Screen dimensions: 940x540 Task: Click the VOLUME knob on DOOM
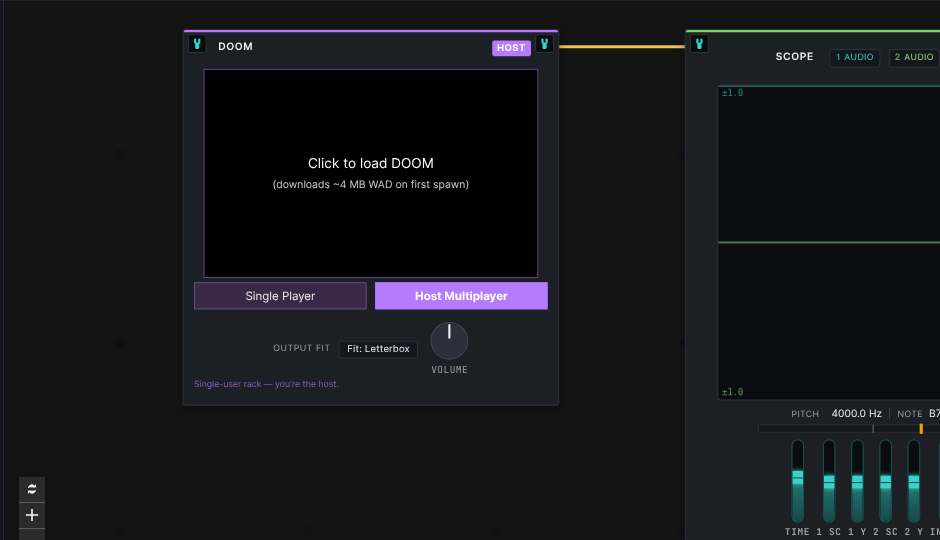[449, 341]
